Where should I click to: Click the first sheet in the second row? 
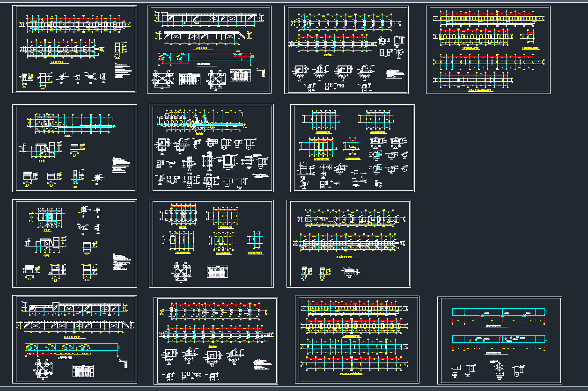click(x=74, y=148)
